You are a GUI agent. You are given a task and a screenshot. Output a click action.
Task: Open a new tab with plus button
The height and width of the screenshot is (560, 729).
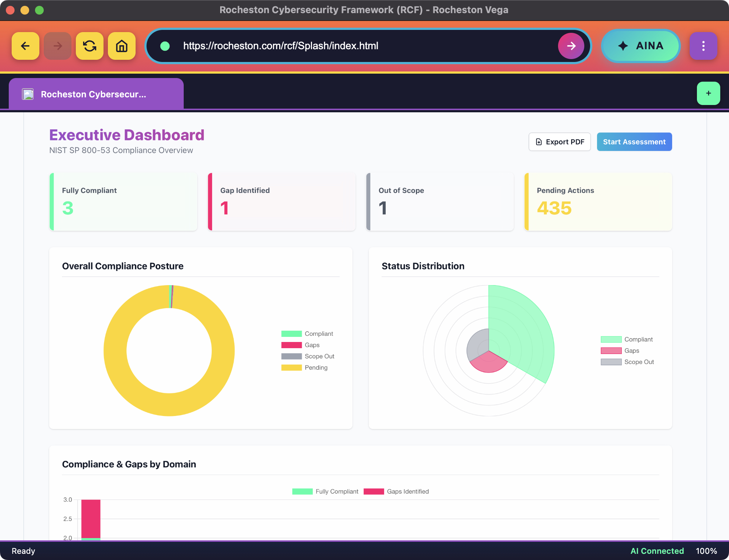tap(708, 93)
